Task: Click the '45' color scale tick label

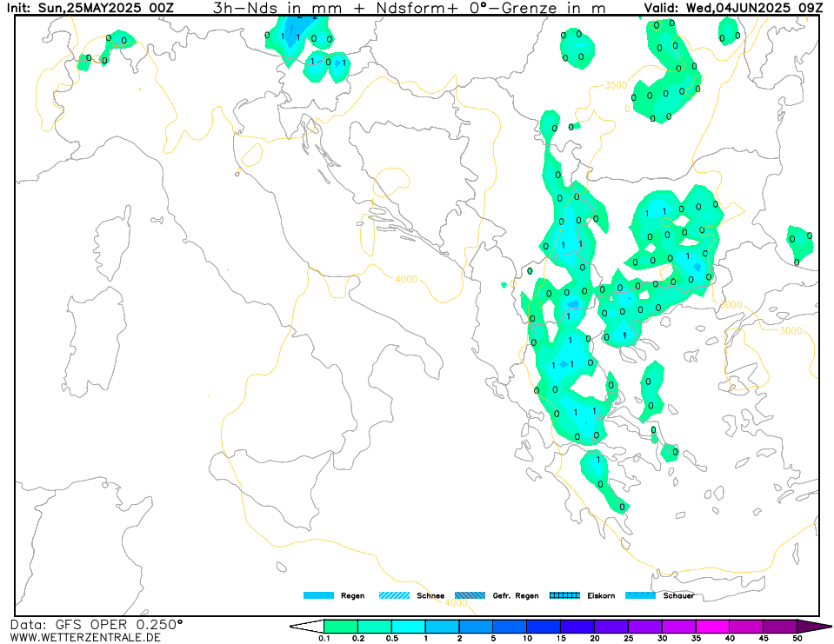Action: pos(764,638)
